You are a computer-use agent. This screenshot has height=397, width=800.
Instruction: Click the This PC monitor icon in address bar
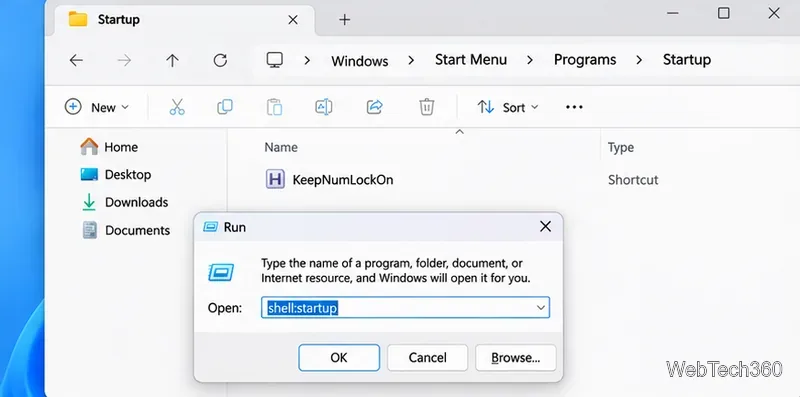click(x=274, y=60)
